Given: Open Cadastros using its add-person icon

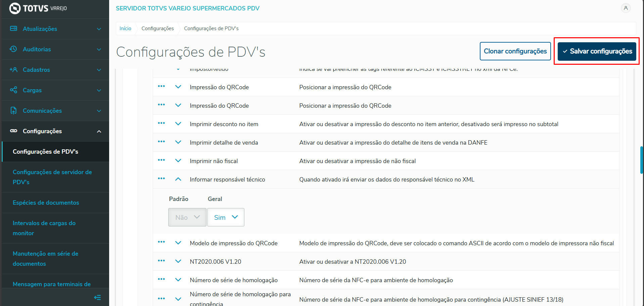Looking at the screenshot, I should [13, 69].
